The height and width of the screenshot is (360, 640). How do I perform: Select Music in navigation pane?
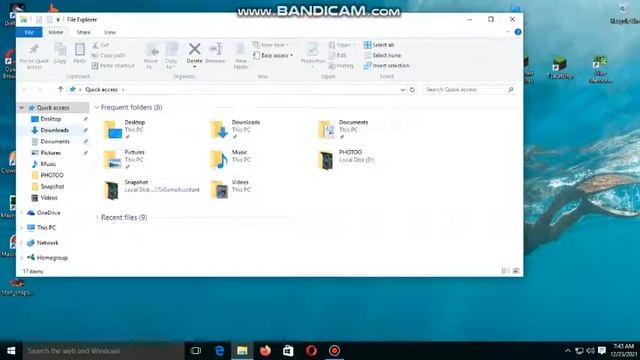click(x=48, y=164)
